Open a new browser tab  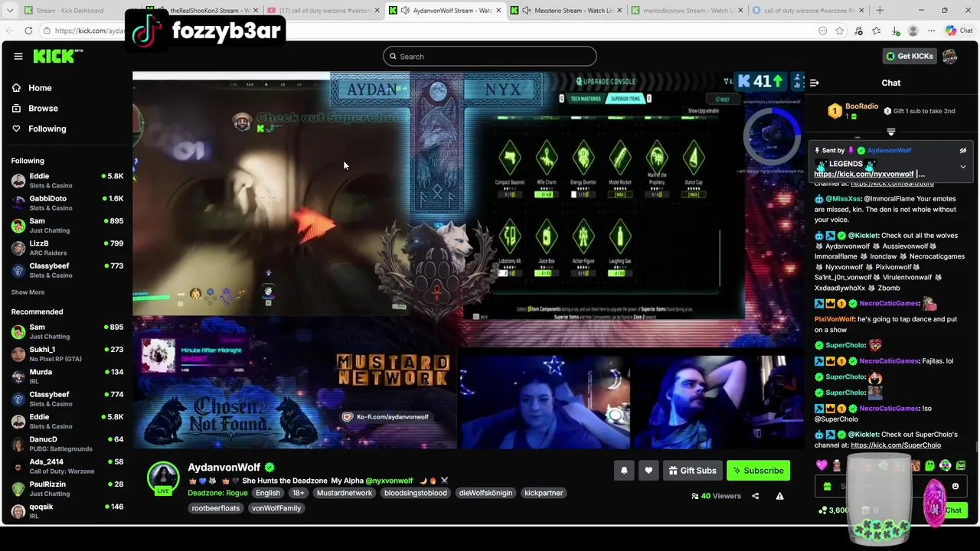click(879, 11)
